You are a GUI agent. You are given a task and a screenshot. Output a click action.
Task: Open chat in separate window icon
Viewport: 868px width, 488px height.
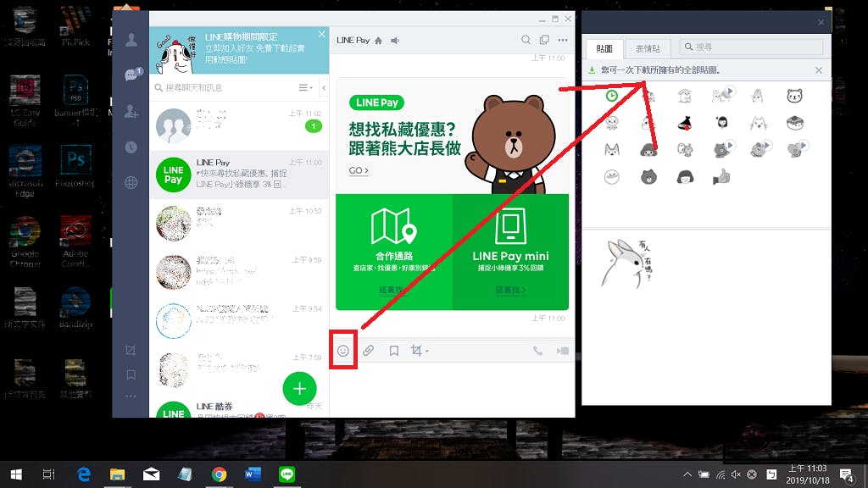click(x=544, y=40)
